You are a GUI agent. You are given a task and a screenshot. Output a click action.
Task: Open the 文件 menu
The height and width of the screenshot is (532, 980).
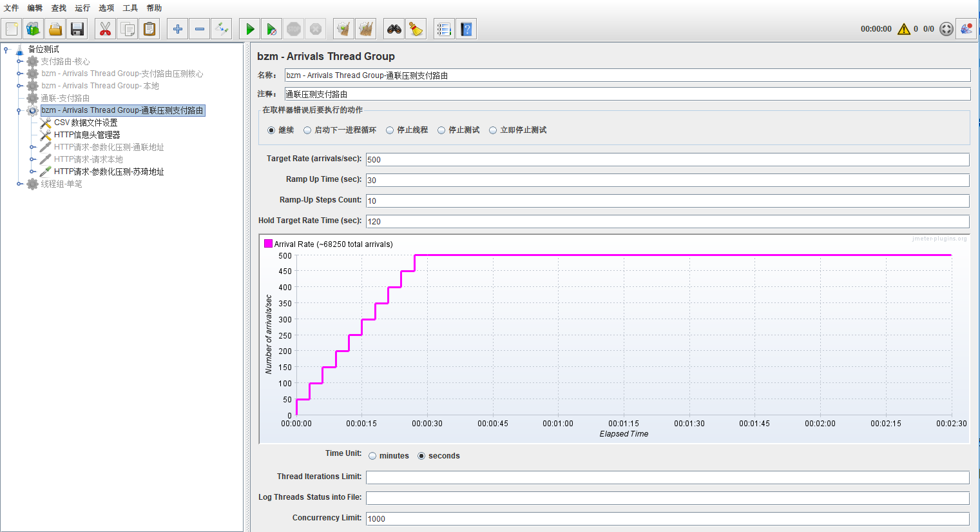click(12, 8)
